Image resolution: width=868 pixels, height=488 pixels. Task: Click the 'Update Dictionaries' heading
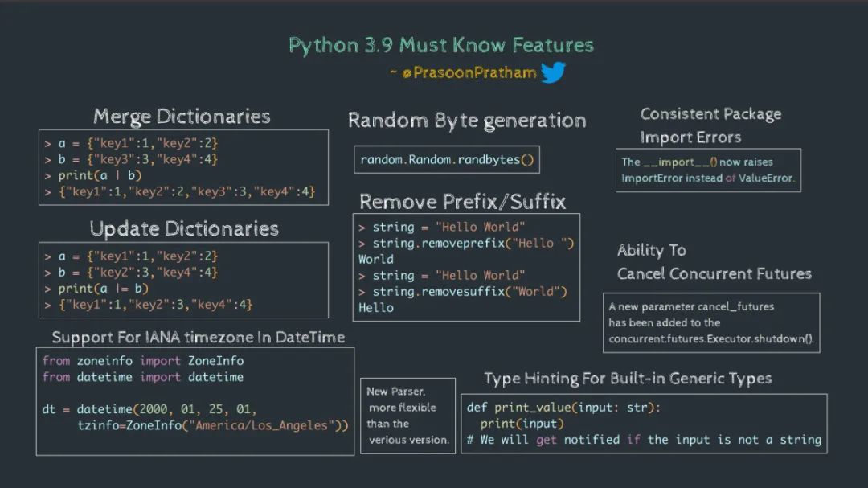pos(184,229)
